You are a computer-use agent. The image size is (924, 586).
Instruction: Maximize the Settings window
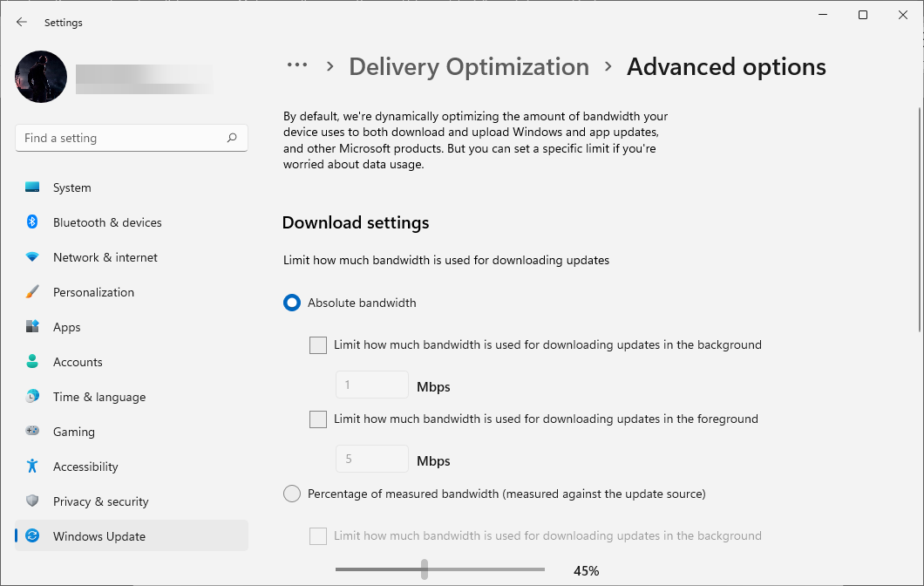tap(863, 15)
